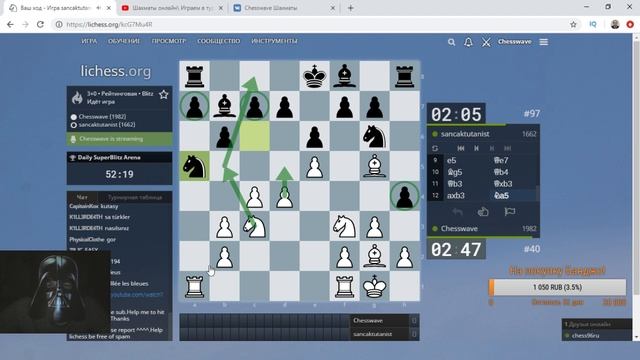Select the white bishop on g5
The height and width of the screenshot is (360, 640).
[374, 167]
